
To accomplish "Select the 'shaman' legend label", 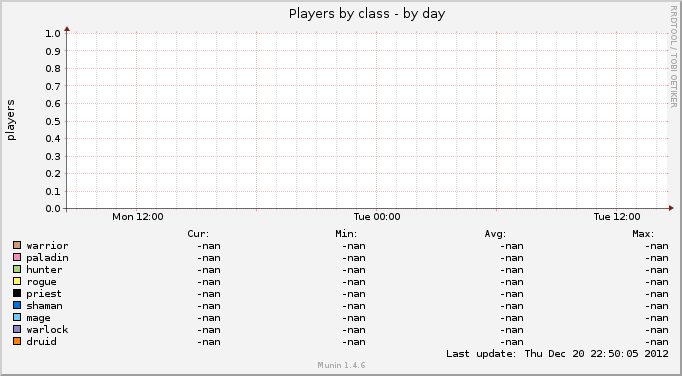I will coord(44,306).
